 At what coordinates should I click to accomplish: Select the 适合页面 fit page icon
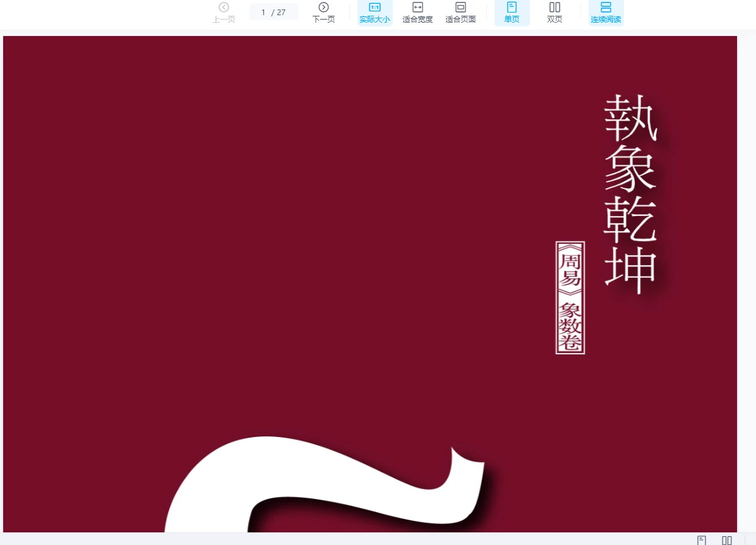pos(460,7)
